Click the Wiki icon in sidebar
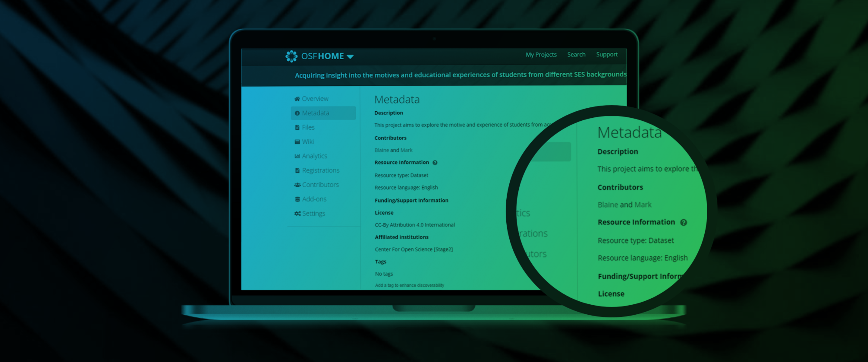The width and height of the screenshot is (868, 362). (x=297, y=142)
